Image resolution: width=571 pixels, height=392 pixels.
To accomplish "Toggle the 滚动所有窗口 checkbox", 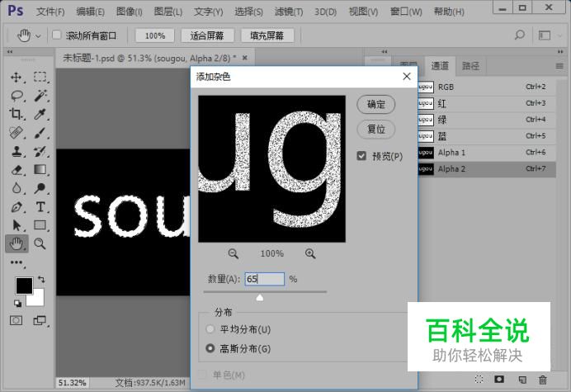I will pos(56,35).
